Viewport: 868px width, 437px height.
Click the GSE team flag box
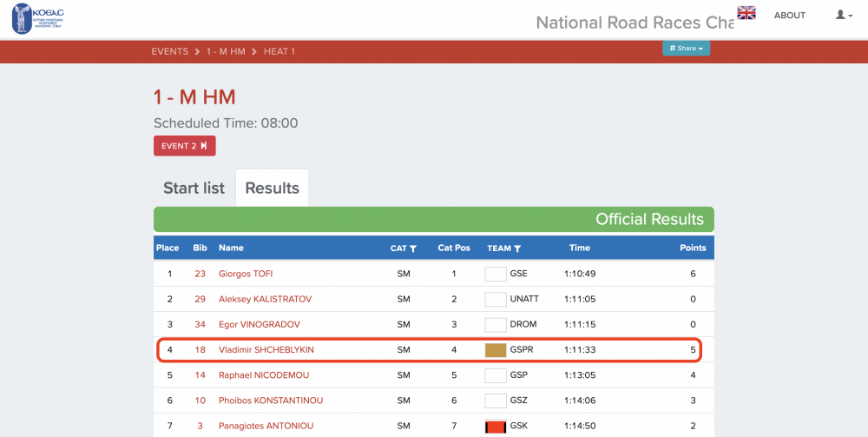tap(495, 274)
